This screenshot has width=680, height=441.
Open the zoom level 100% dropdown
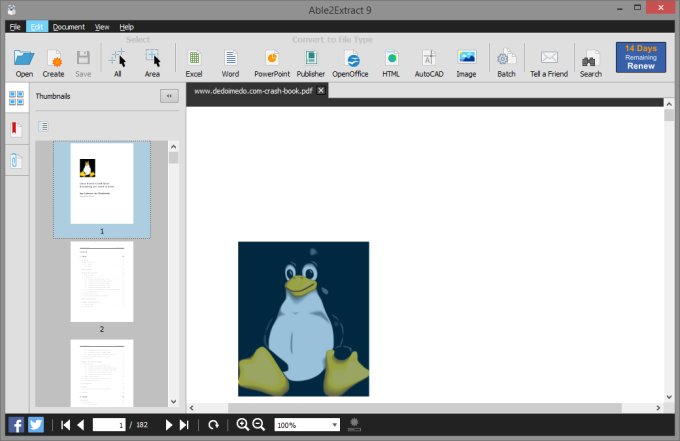click(334, 425)
